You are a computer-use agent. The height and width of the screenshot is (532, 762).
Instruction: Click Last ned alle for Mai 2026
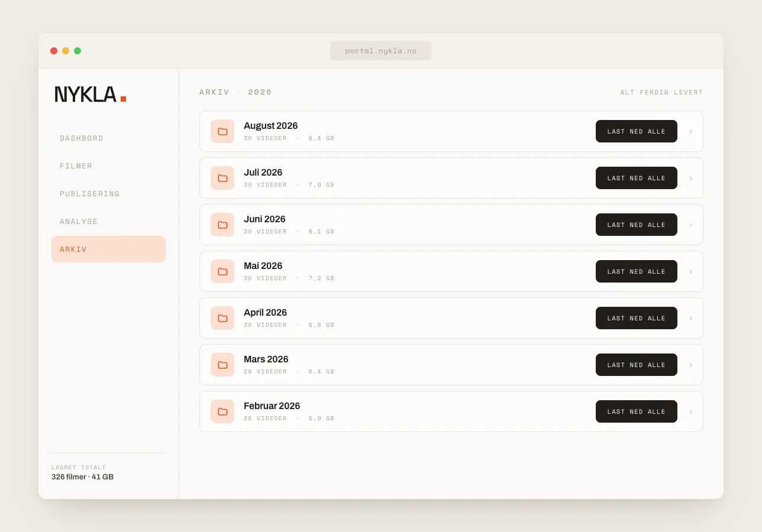pyautogui.click(x=637, y=271)
